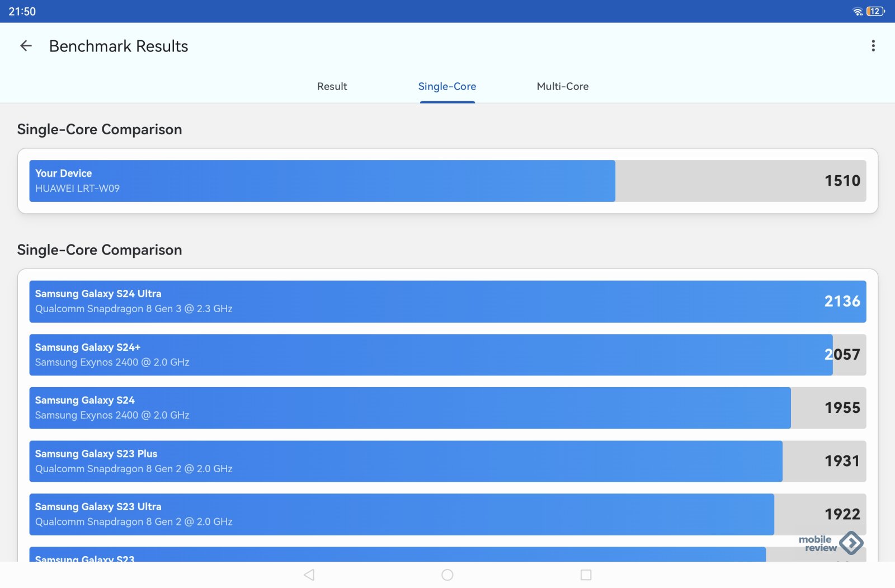
Task: Tap the Samsung Galaxy S24 Ultra entry
Action: (447, 302)
